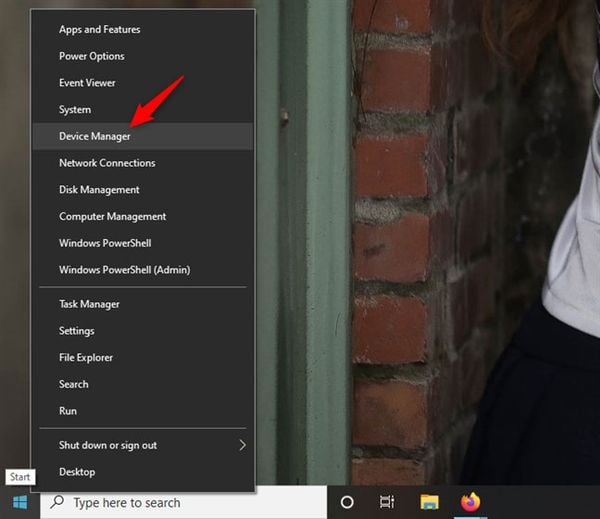Choose Run from the menu
Viewport: 600px width, 519px height.
(x=68, y=411)
